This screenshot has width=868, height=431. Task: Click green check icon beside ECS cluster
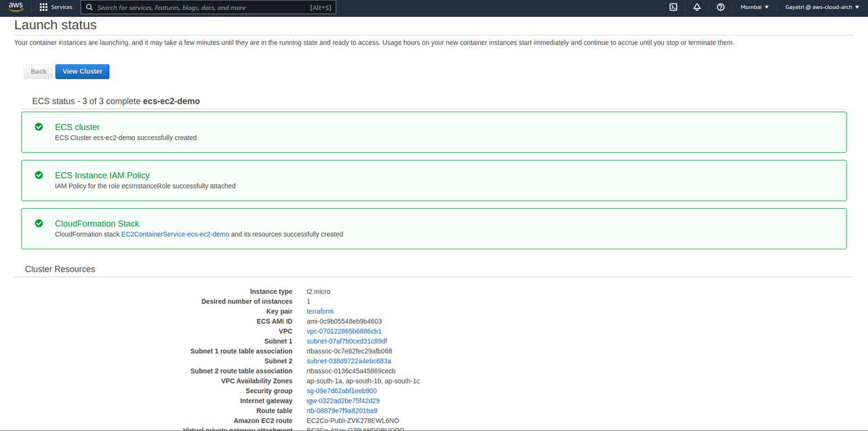(x=39, y=127)
